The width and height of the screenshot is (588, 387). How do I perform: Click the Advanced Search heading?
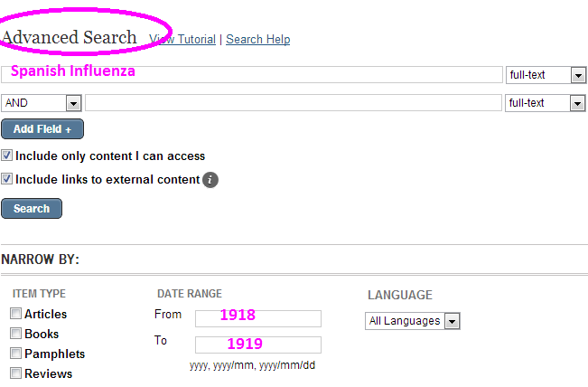(69, 38)
